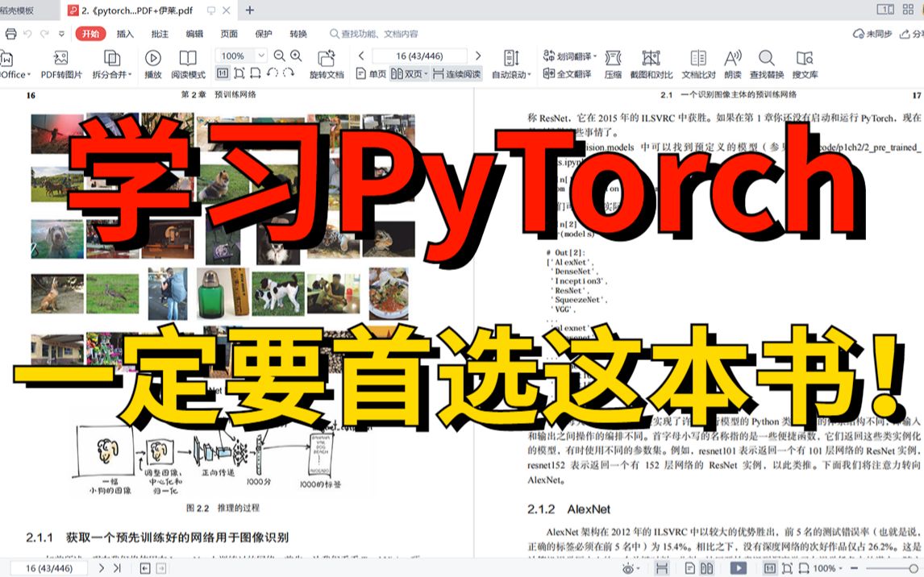Add a new tab with plus button
The image size is (924, 577).
click(250, 10)
